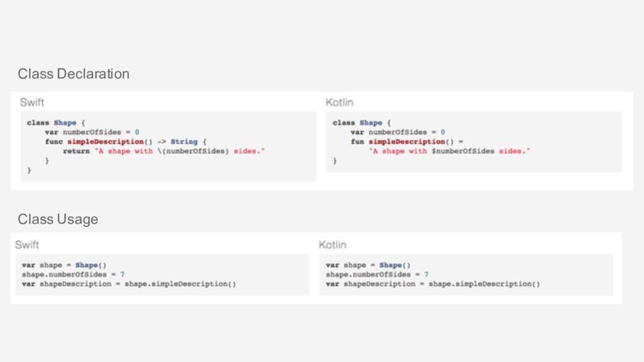Click "var shape = Shape()" in Kotlin usage code
This screenshot has height=362, width=644.
tap(368, 265)
